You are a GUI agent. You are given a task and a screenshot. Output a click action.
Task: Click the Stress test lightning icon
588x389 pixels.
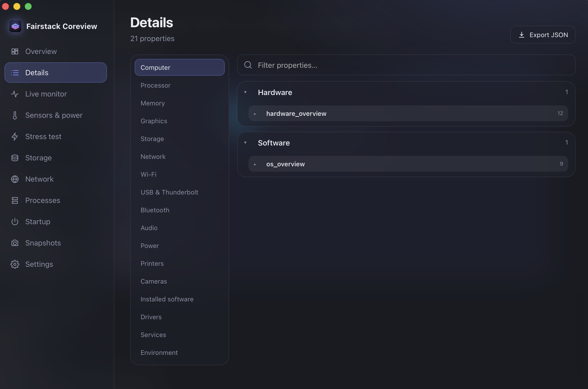[x=15, y=136]
